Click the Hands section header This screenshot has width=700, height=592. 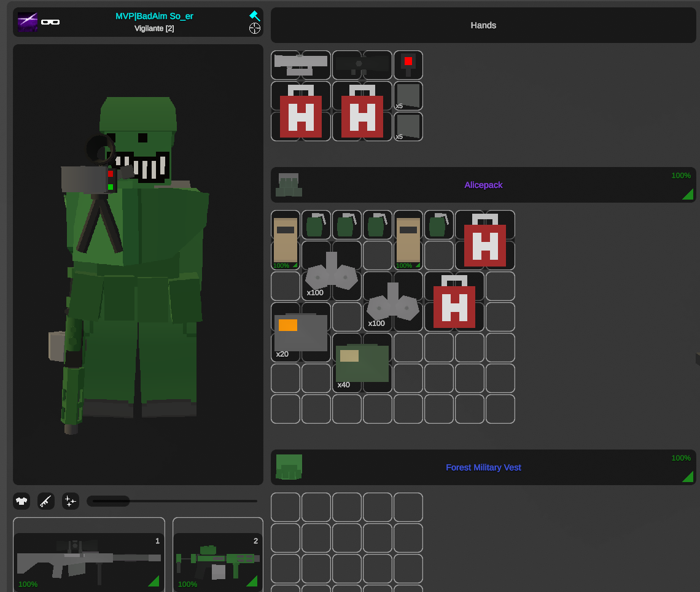click(x=483, y=25)
